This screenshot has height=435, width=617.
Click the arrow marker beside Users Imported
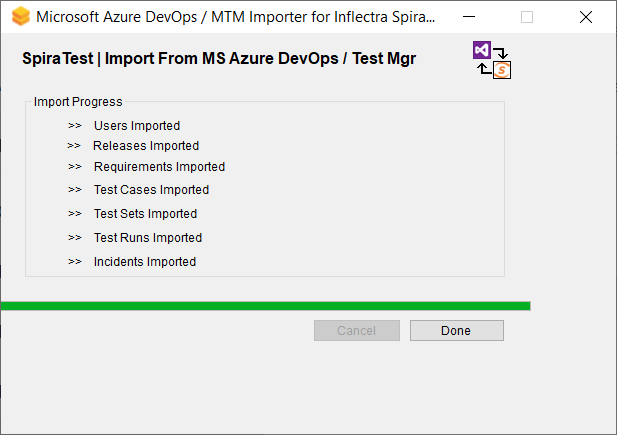pos(75,126)
